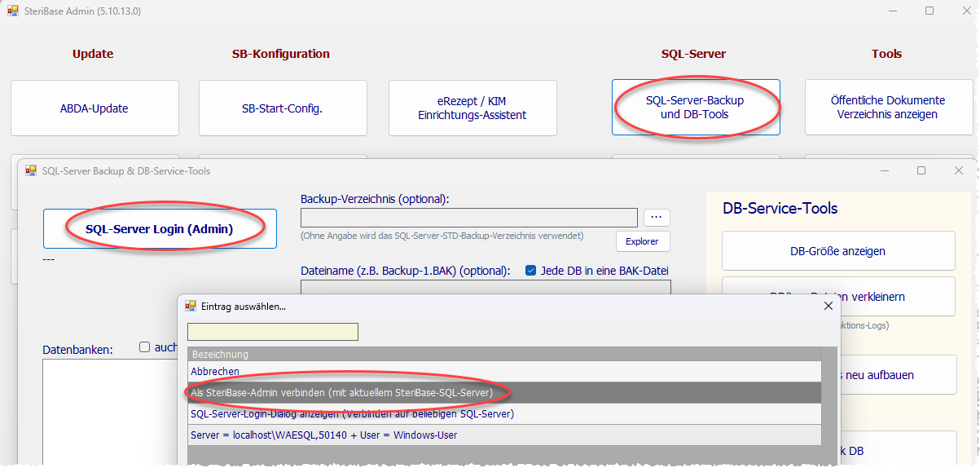The width and height of the screenshot is (980, 468).
Task: Click the SB-Konfiguration heading
Action: pos(281,54)
